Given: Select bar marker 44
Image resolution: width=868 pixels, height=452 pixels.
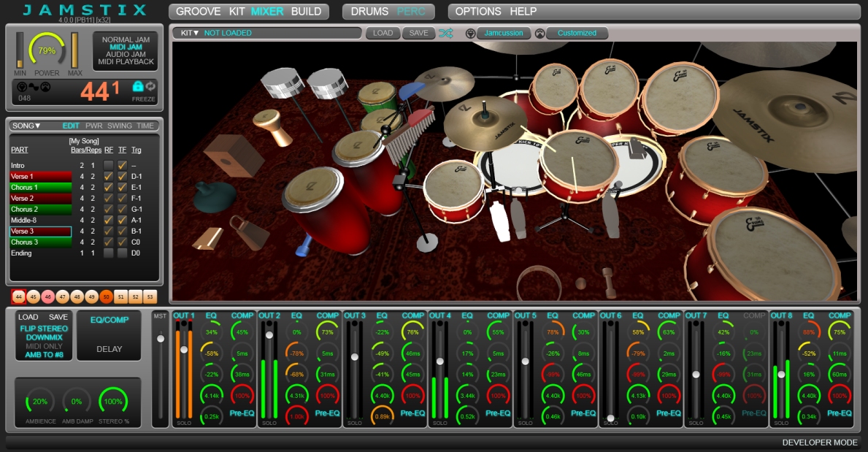Looking at the screenshot, I should pos(19,297).
